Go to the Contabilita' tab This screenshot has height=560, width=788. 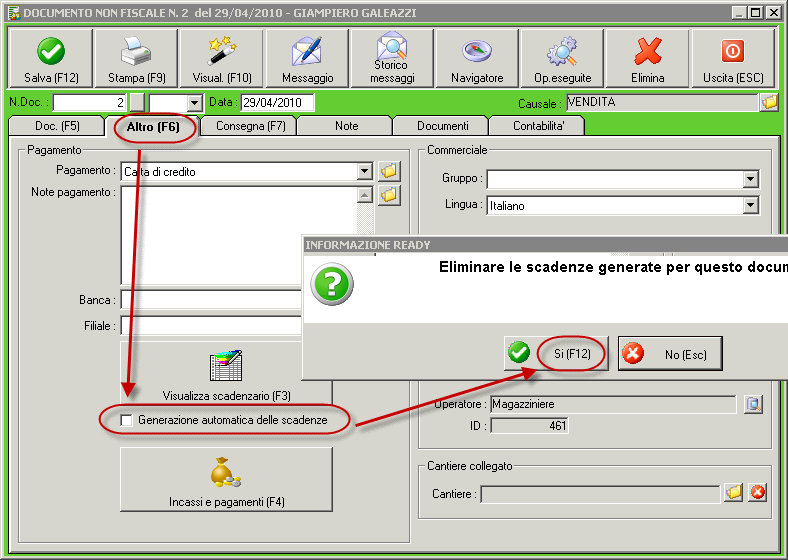(538, 126)
